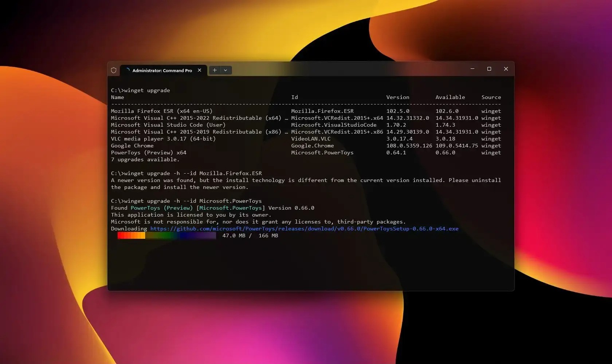Click the Microsoft.VisualStudioCode package Id
This screenshot has height=364, width=612.
point(334,125)
